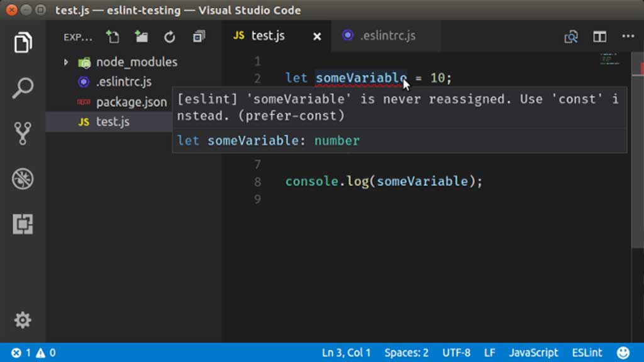Split the editor side by side
This screenshot has width=644, height=362.
599,37
